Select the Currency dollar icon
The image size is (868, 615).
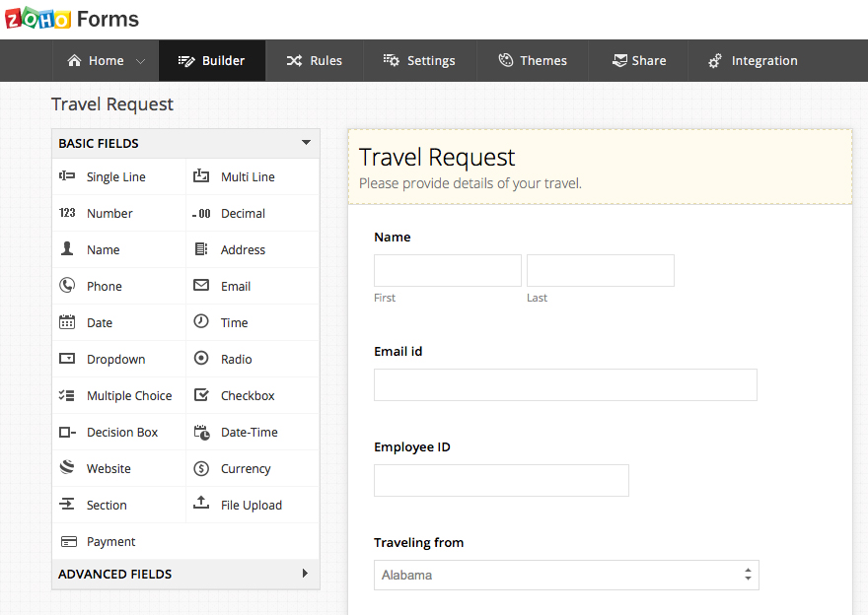(201, 468)
